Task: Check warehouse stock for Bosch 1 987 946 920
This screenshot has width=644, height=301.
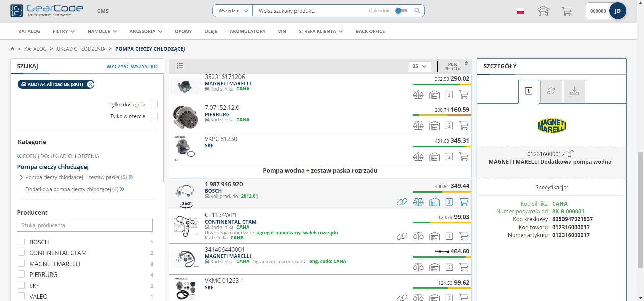Action: tap(434, 202)
